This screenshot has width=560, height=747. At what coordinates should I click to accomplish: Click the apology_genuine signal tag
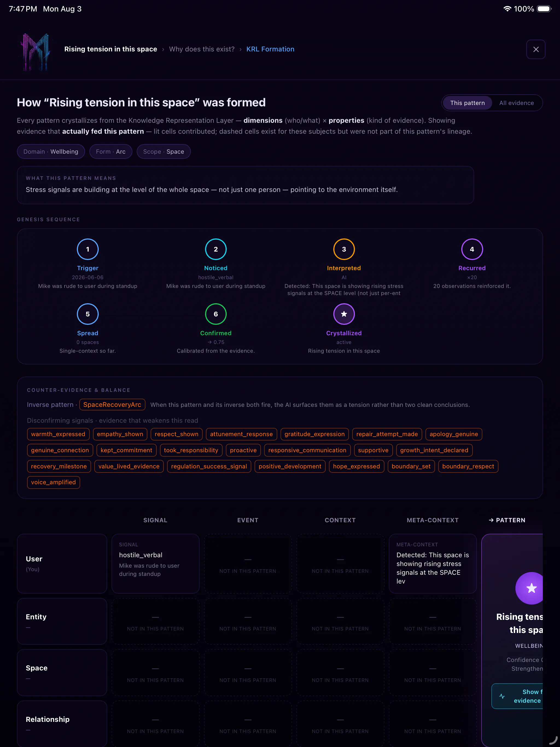[x=454, y=434]
